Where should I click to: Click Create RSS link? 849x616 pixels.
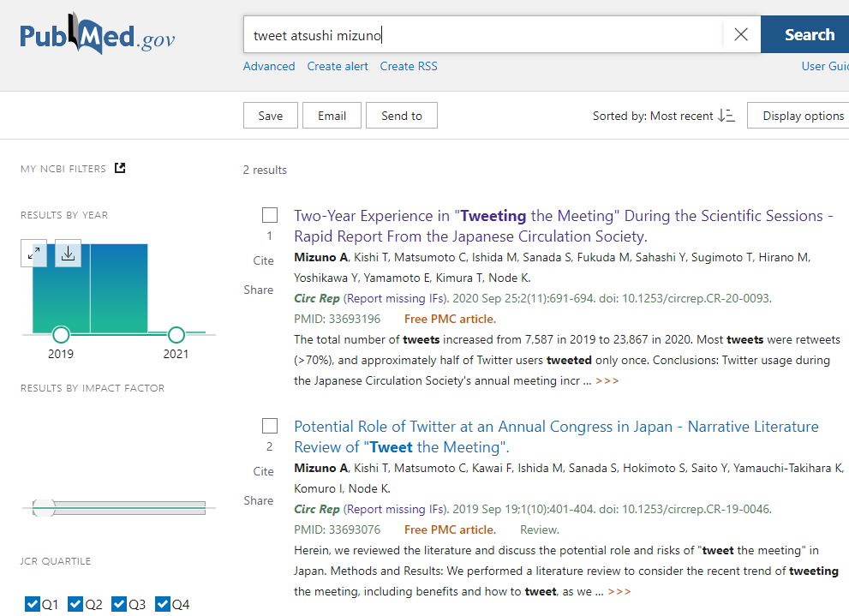tap(409, 67)
